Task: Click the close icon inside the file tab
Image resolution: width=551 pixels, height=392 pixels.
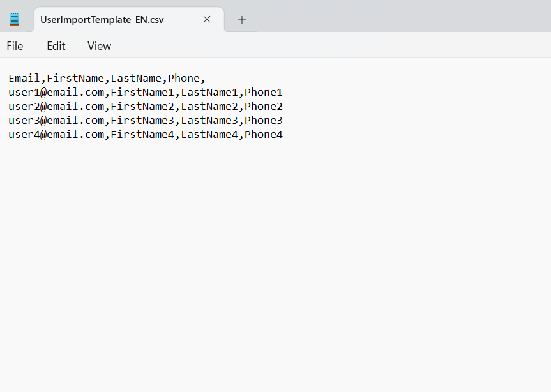Action: click(206, 20)
